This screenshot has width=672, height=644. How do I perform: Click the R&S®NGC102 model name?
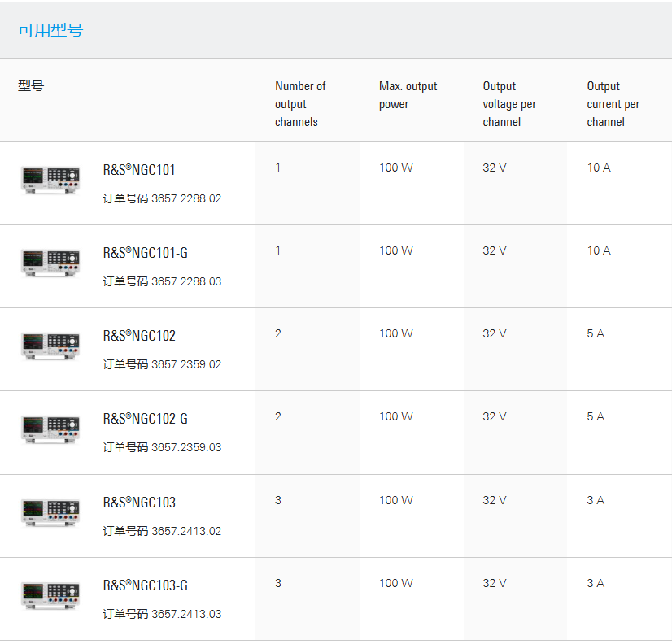pyautogui.click(x=139, y=336)
